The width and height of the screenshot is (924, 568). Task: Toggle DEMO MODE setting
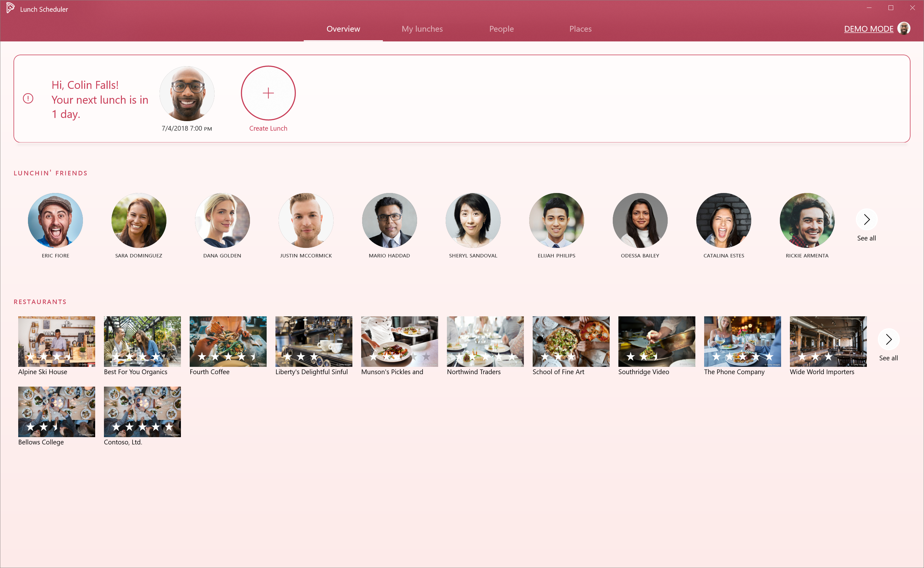point(868,28)
